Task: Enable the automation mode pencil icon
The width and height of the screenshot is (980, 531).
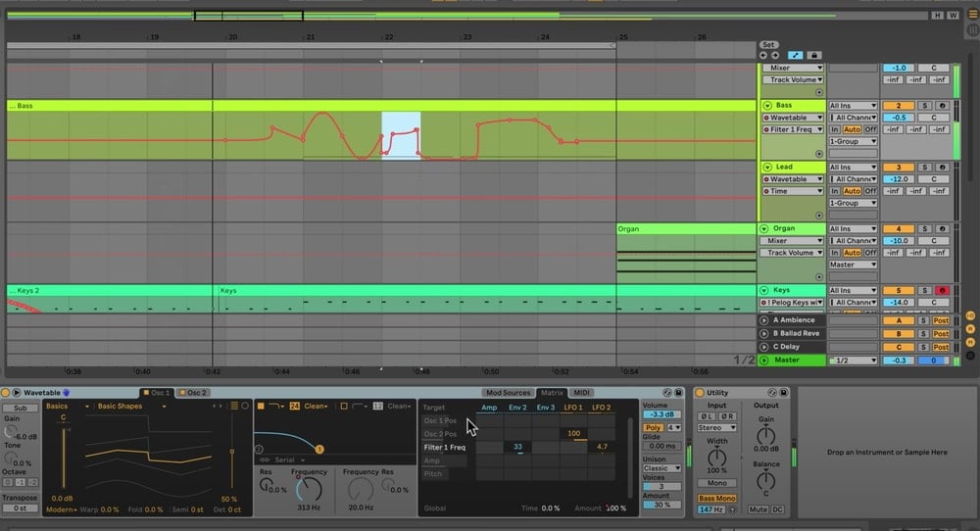Action: coord(797,56)
